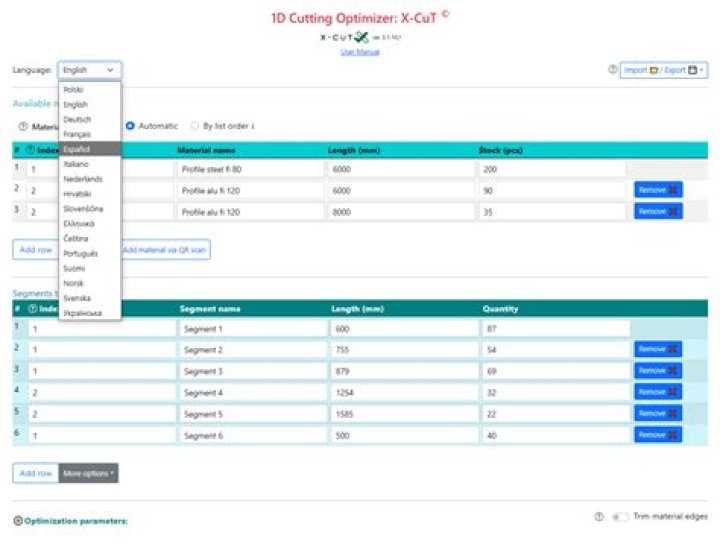720x547 pixels.
Task: Toggle the Trim material edges switch
Action: pos(620,517)
